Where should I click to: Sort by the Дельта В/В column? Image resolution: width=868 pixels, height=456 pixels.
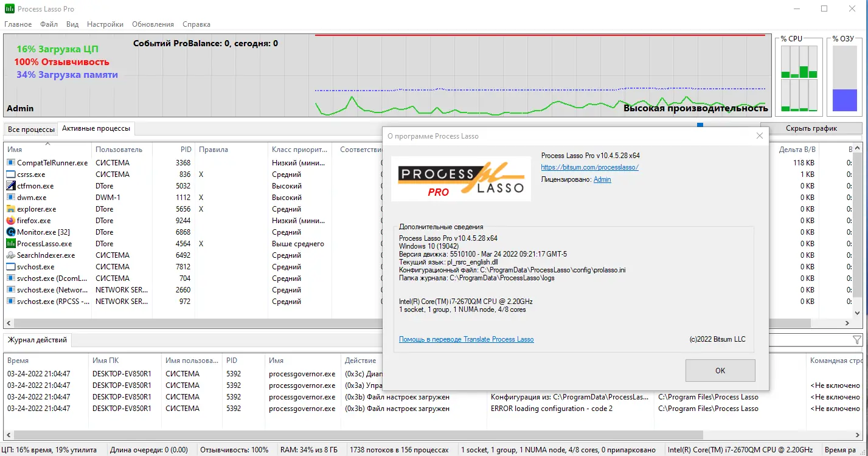coord(797,150)
